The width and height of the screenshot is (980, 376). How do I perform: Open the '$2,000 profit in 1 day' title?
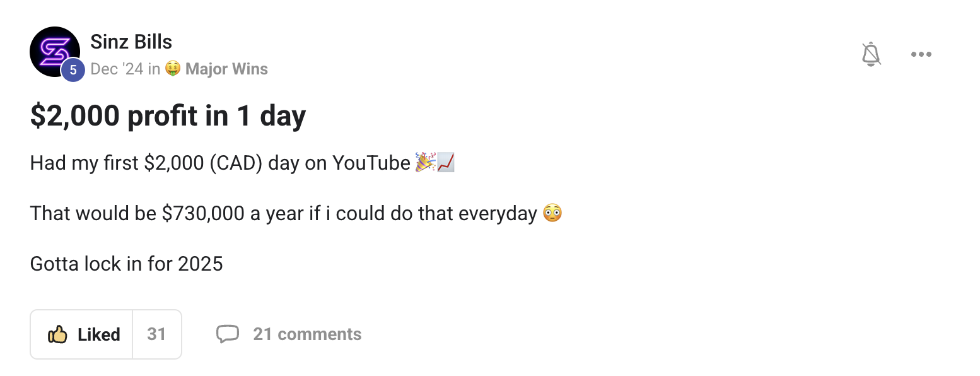(168, 116)
